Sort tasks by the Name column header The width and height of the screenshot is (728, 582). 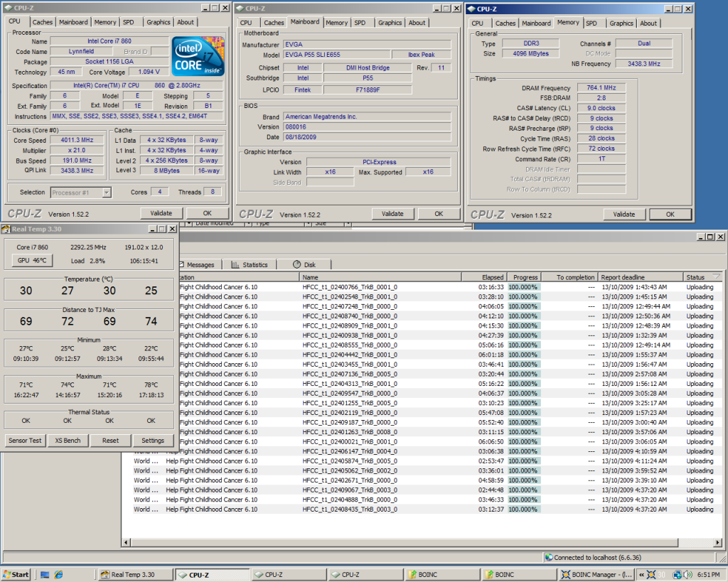pyautogui.click(x=380, y=277)
